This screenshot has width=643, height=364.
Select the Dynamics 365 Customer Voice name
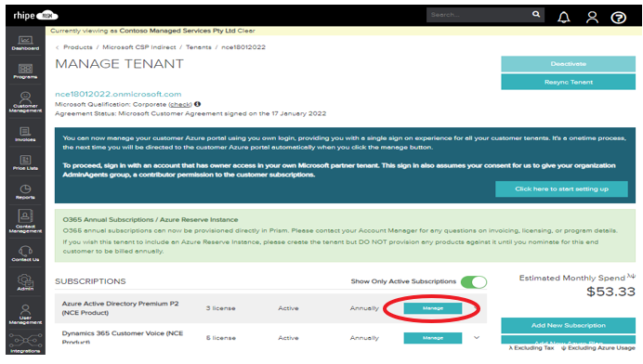(123, 337)
